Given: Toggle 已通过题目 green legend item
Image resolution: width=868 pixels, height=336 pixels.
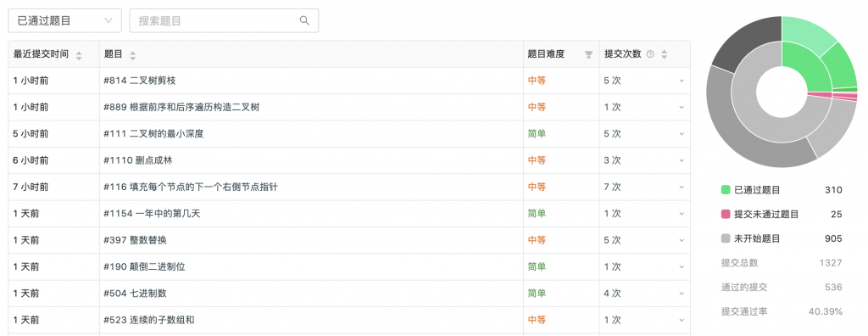Looking at the screenshot, I should [751, 190].
